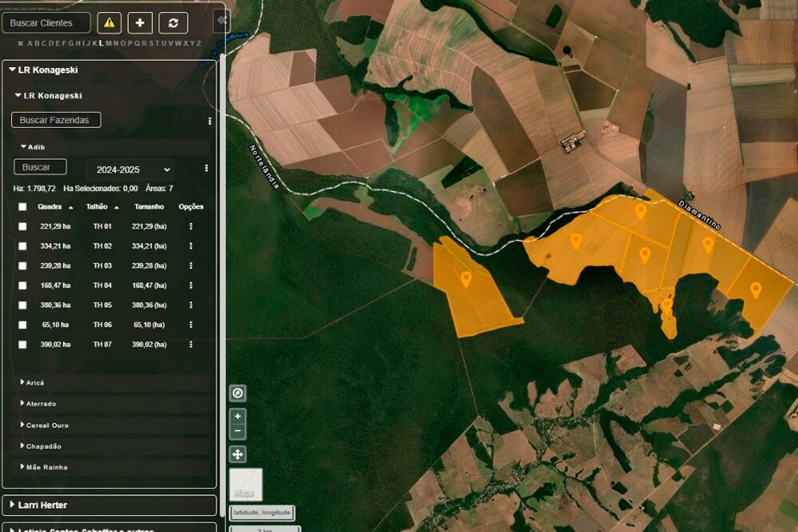
Task: Check the 65,10 ha TH 06 checkbox
Action: pos(22,325)
